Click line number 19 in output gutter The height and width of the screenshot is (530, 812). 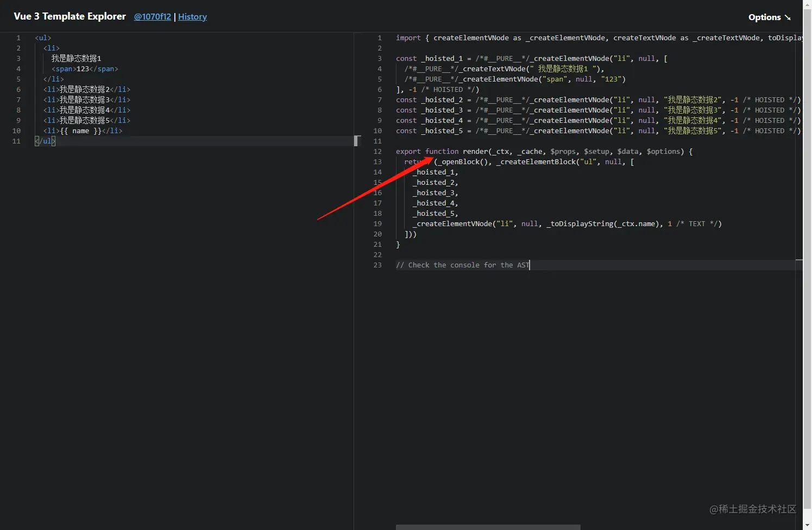[x=377, y=224]
